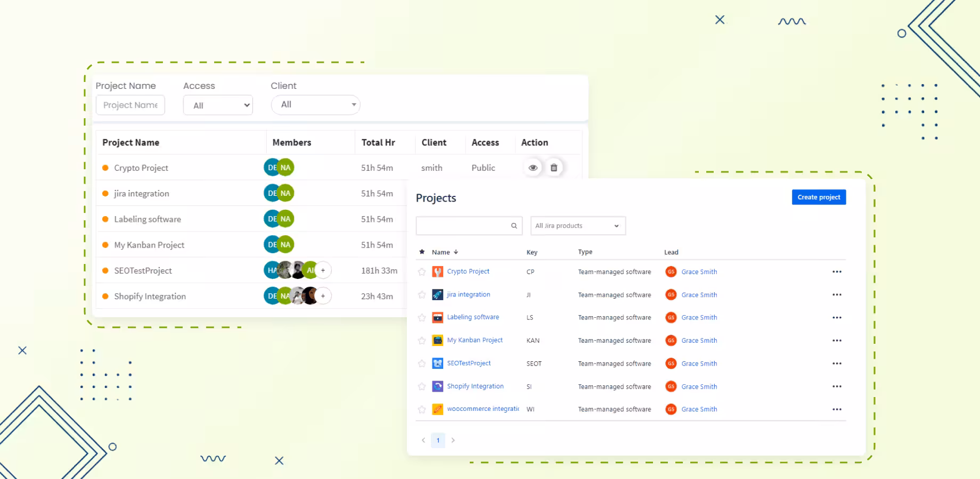Click the plus members icon on SEOTestProject row
Screen dimensions: 980x479
click(x=323, y=270)
